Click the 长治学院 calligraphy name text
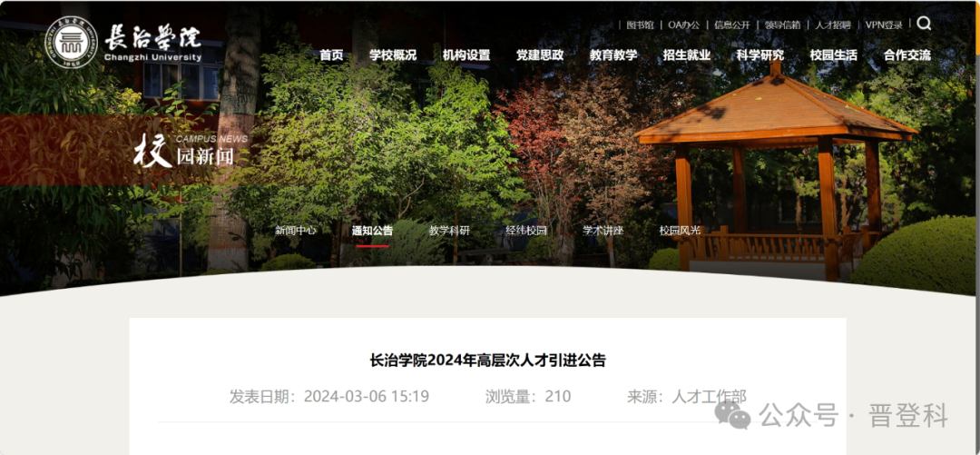 153,37
